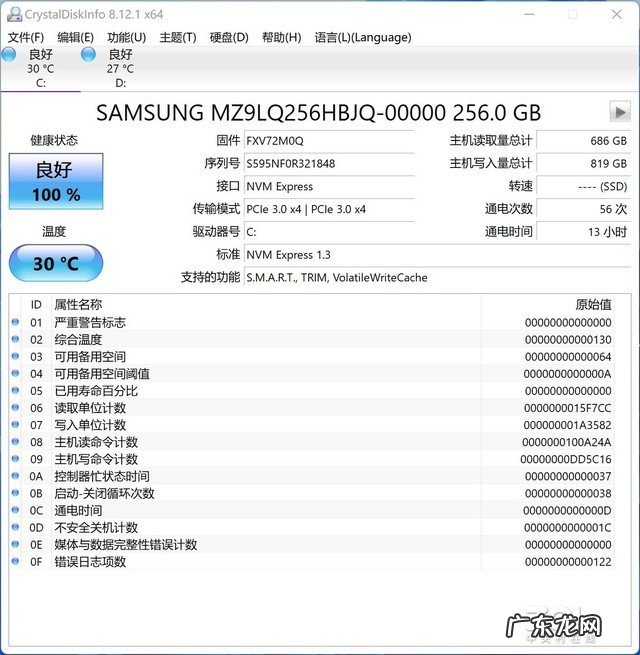The height and width of the screenshot is (655, 640).
Task: Click raw value 0000000DD5C16
Action: [x=566, y=460]
